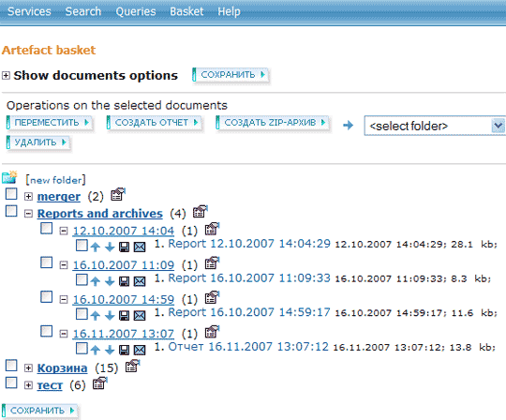Click the СОЗДАТЬ ZIP-АРХИВ button

272,123
